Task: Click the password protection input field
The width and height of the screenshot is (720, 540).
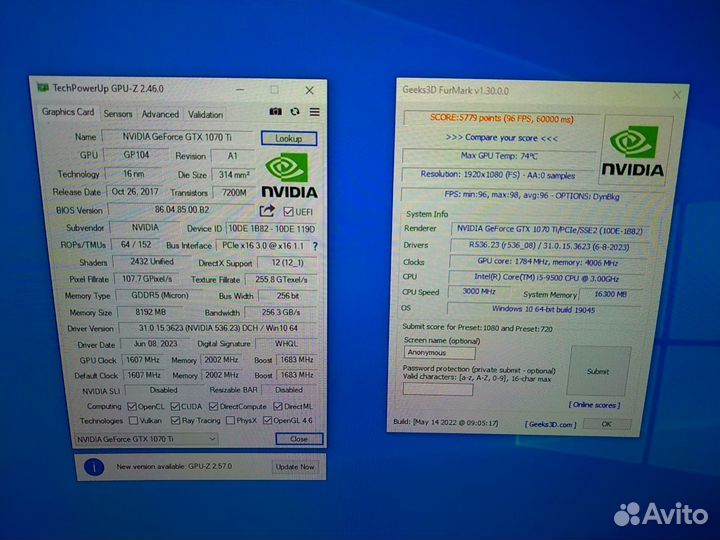Action: pos(438,389)
